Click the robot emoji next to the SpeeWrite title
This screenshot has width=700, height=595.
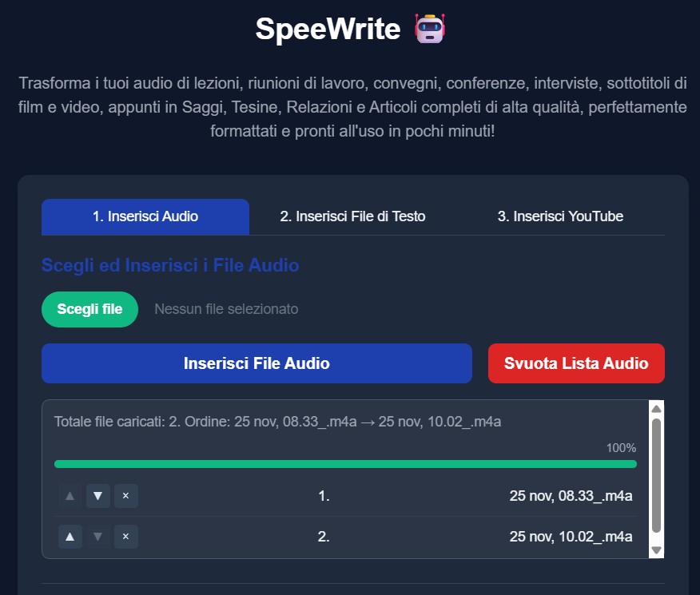pyautogui.click(x=428, y=30)
